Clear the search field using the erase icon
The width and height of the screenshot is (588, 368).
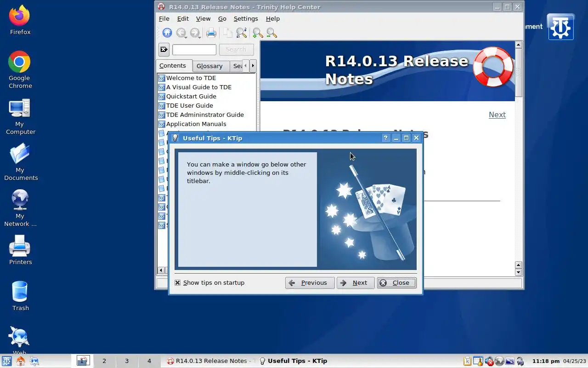[164, 50]
